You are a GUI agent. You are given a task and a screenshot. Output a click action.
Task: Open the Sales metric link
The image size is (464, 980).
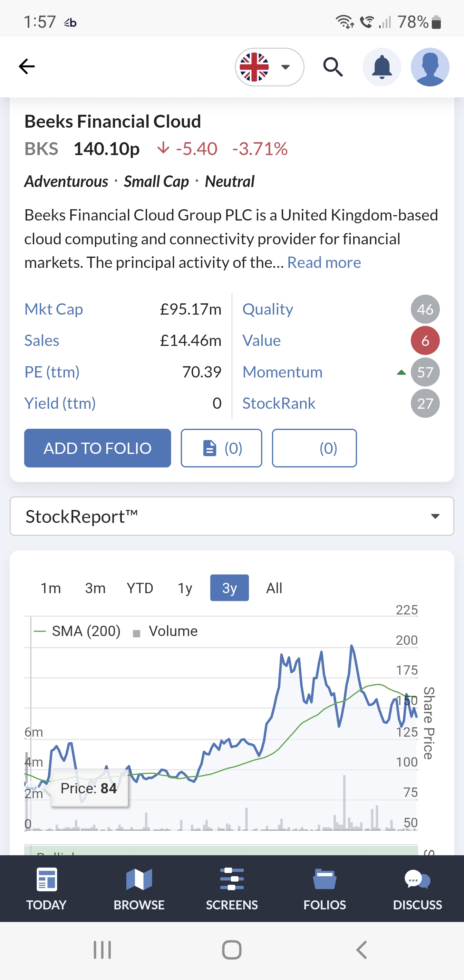[42, 340]
